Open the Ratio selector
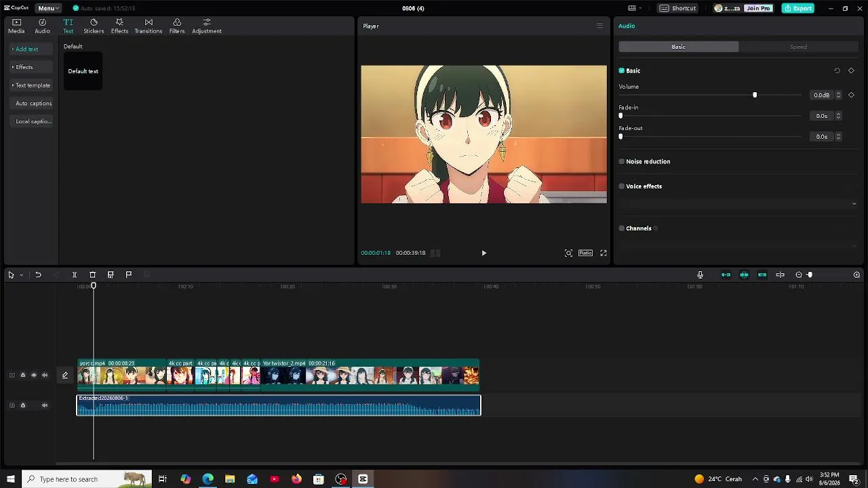Screen dimensions: 868x488 [x=585, y=253]
